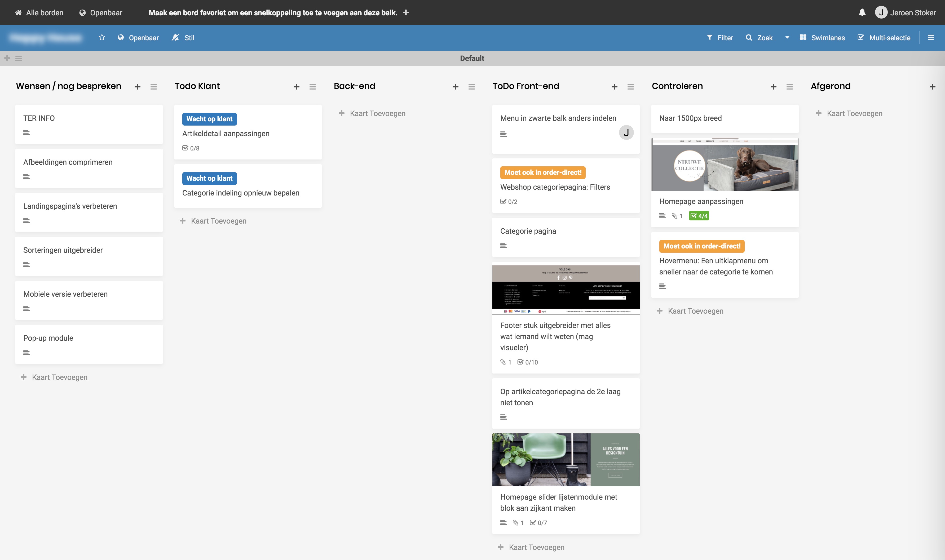
Task: Open the Openbaar boards link in the top dark bar
Action: coord(101,12)
